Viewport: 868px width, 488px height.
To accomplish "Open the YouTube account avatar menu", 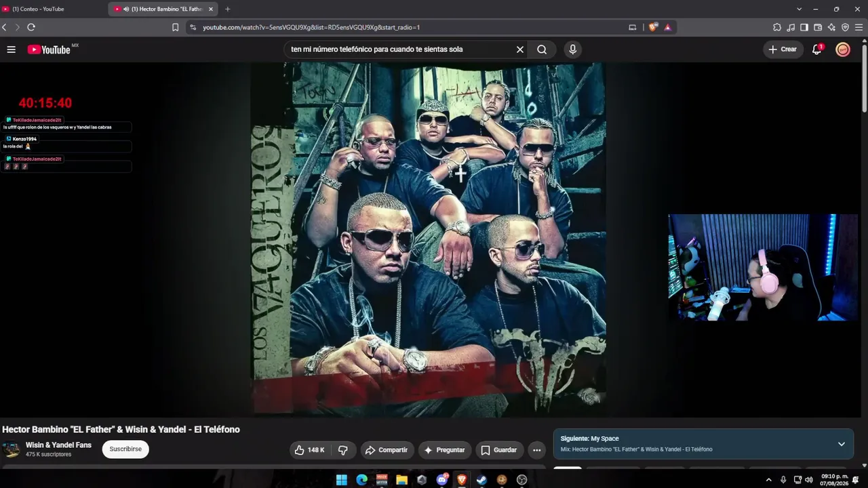I will coord(843,49).
